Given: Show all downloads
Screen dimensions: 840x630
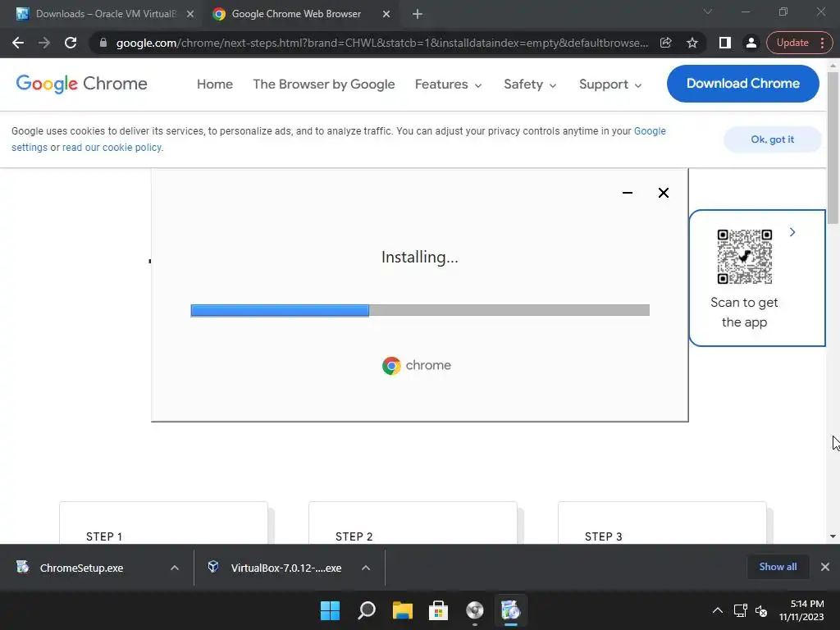Looking at the screenshot, I should click(x=778, y=567).
